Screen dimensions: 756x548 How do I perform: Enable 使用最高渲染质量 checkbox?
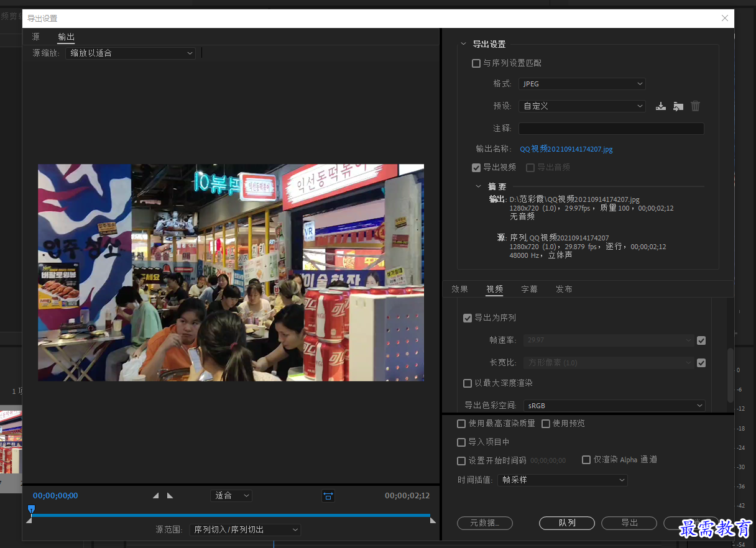point(461,424)
